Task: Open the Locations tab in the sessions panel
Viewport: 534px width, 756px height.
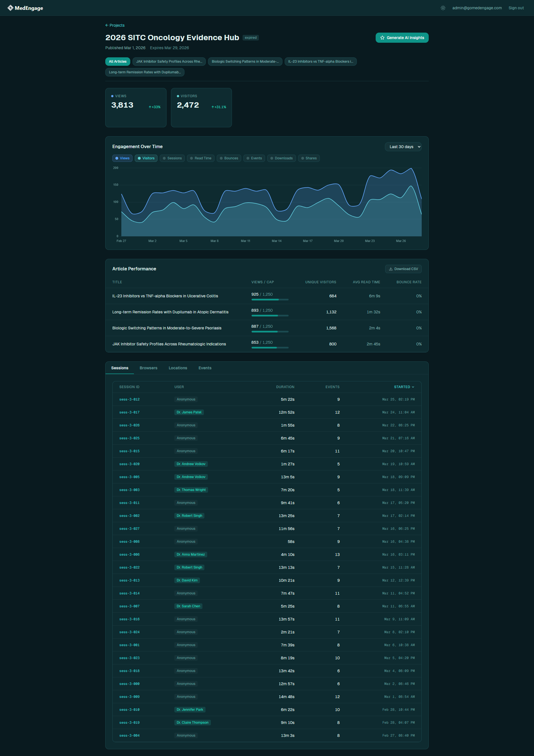Action: click(178, 368)
